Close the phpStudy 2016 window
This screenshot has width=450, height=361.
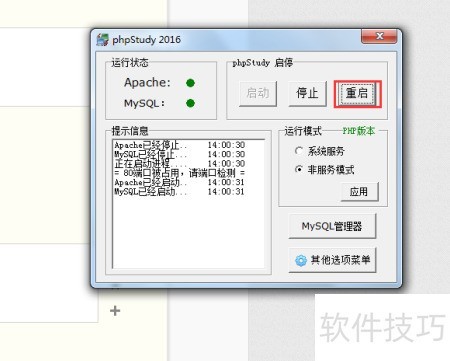[x=379, y=36]
